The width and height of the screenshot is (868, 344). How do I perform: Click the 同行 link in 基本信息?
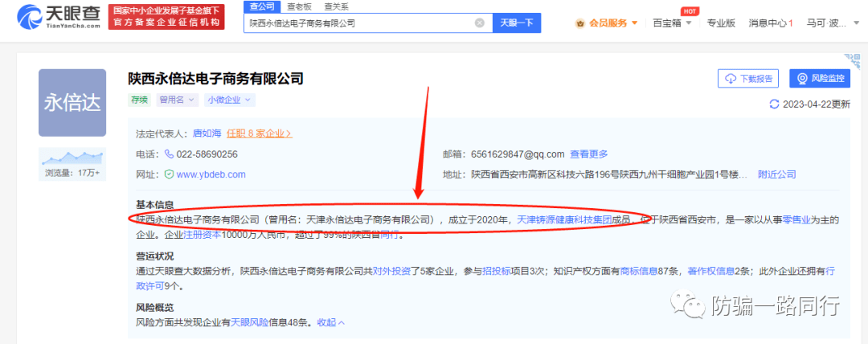[x=389, y=235]
